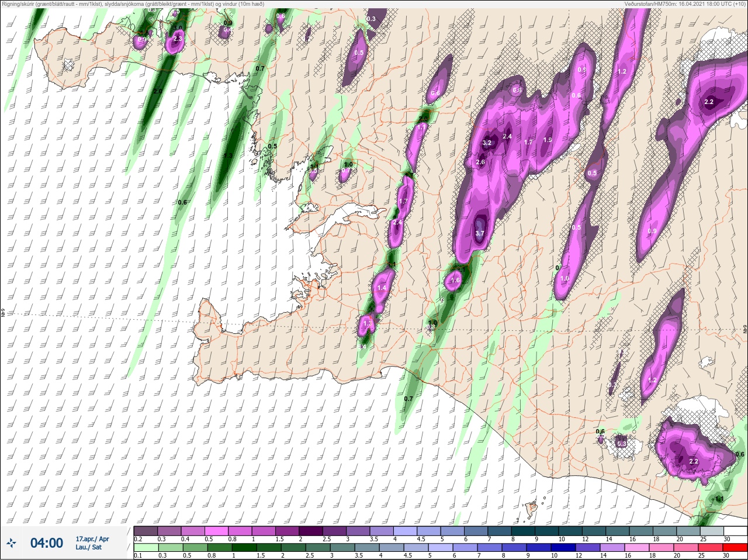Click the 1.9 precipitation value on the map

(548, 140)
